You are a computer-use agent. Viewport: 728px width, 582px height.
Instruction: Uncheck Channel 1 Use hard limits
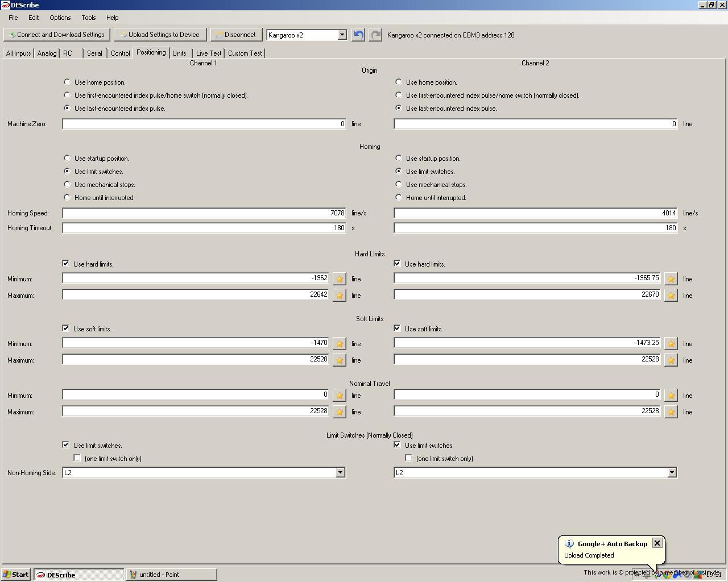coord(66,264)
